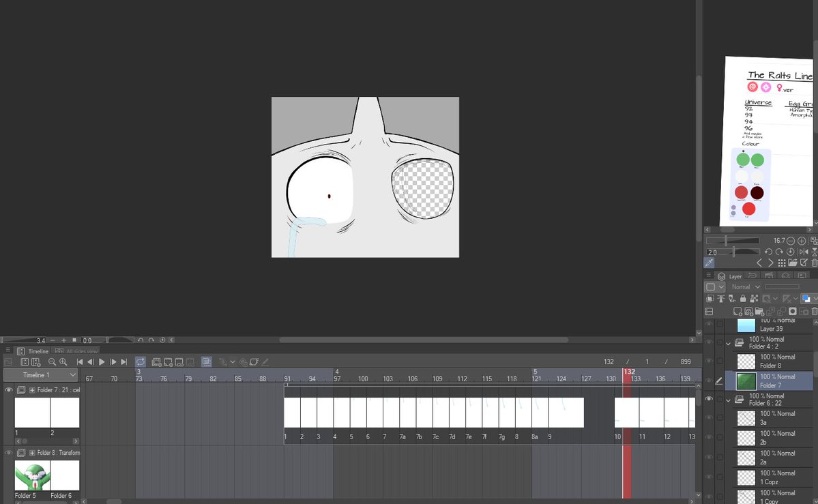
Task: Select cel 10 in the timeline
Action: (x=626, y=413)
